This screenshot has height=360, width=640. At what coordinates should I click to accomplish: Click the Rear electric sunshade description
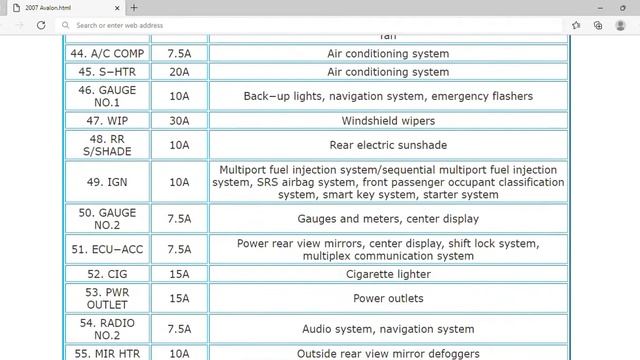[388, 145]
